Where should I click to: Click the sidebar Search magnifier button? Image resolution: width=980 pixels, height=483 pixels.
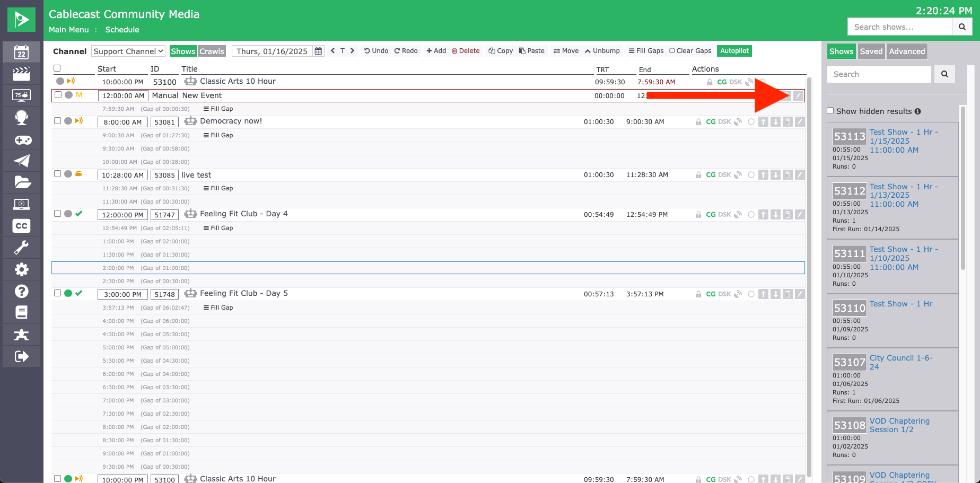pos(944,74)
